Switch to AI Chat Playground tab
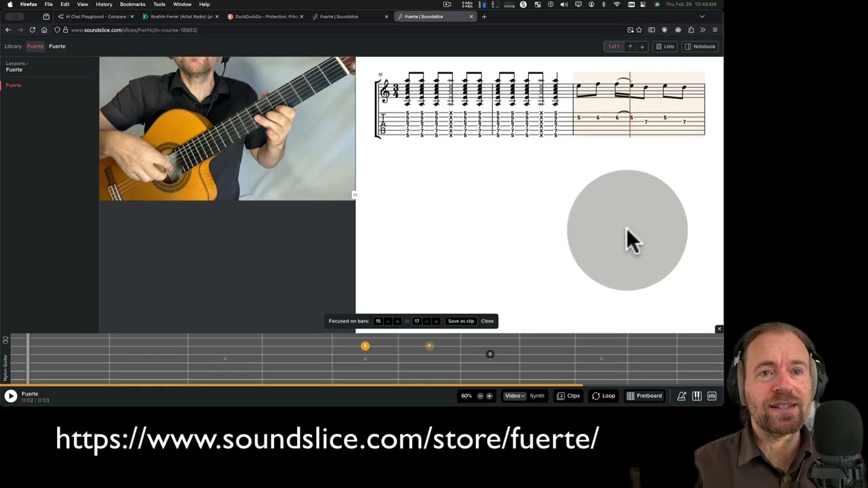This screenshot has width=868, height=488. (96, 16)
